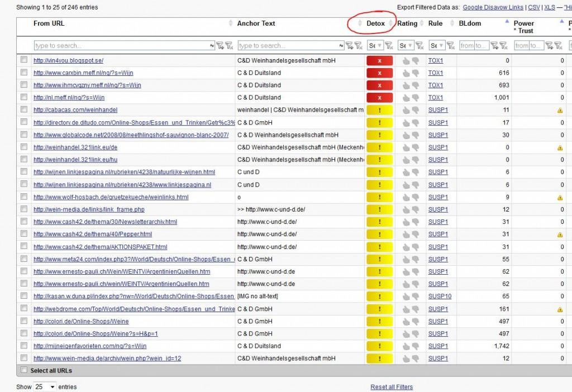The image size is (572, 392).
Task: Click yellow Detox badge for cabacas.com row
Action: click(379, 110)
